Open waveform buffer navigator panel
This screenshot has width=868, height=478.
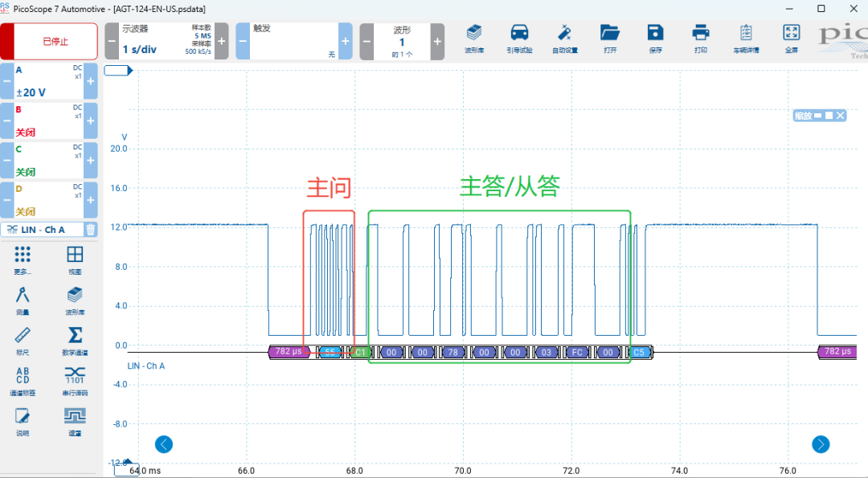402,42
